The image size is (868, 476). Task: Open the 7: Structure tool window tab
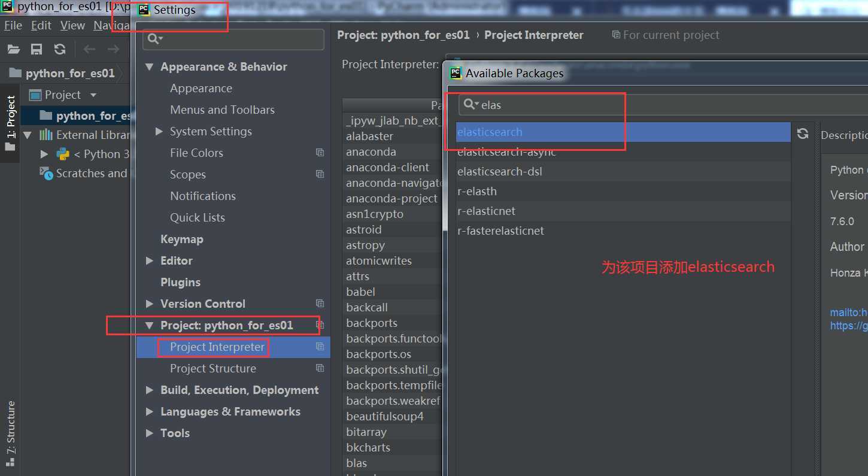(10, 433)
